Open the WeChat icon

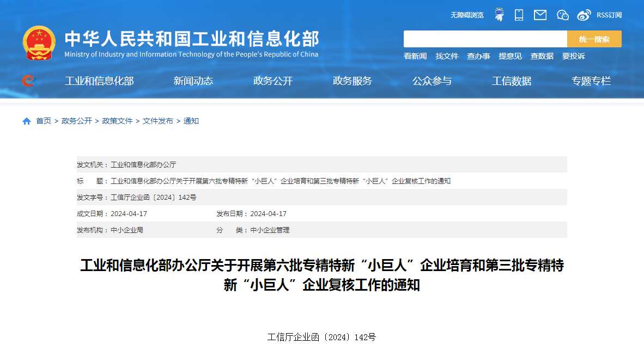pyautogui.click(x=563, y=15)
